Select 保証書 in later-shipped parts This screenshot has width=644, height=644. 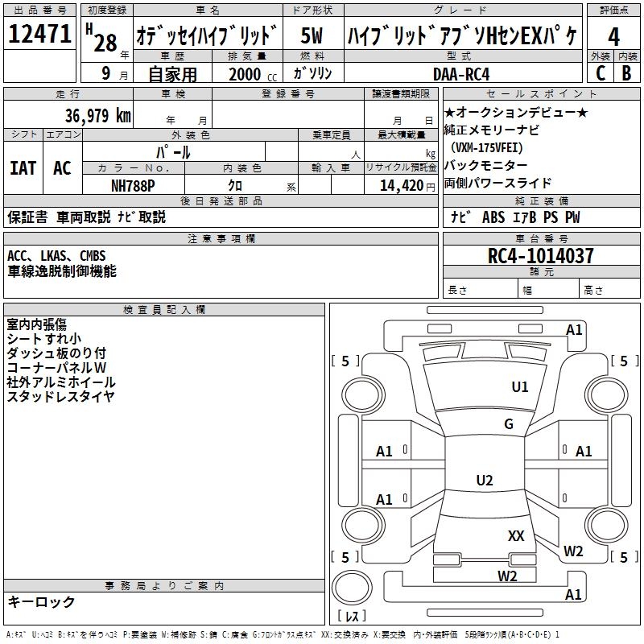[27, 217]
